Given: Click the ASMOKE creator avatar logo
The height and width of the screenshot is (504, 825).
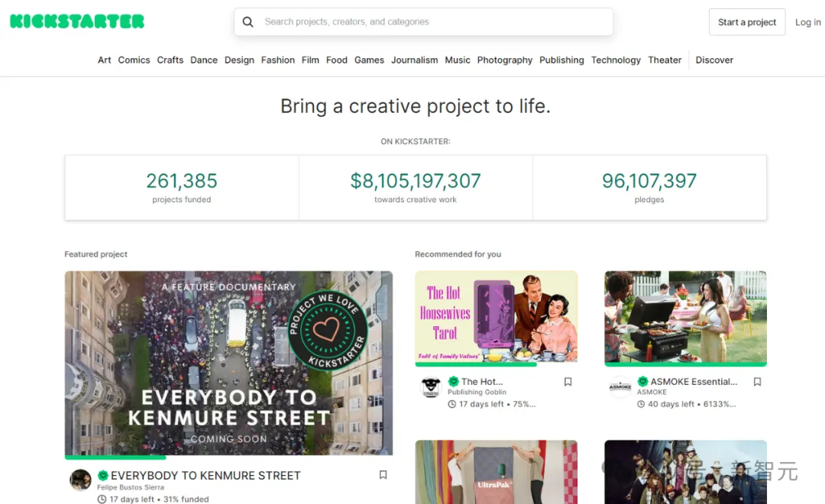Looking at the screenshot, I should [620, 386].
